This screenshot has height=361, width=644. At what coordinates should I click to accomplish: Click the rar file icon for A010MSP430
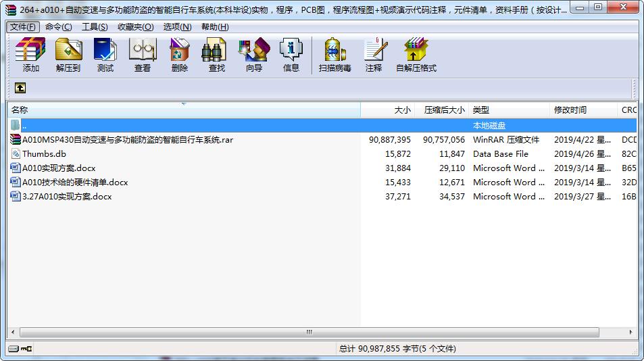(15, 140)
